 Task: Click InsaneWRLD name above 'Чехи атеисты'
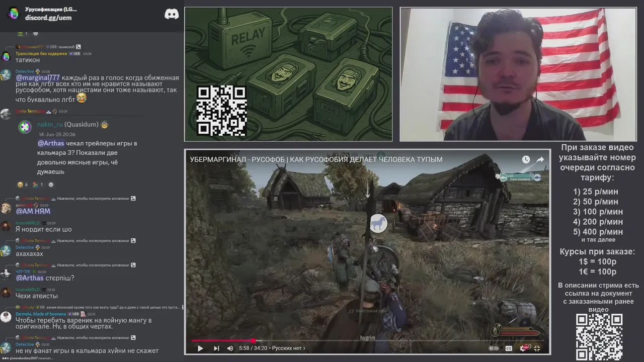(x=28, y=290)
